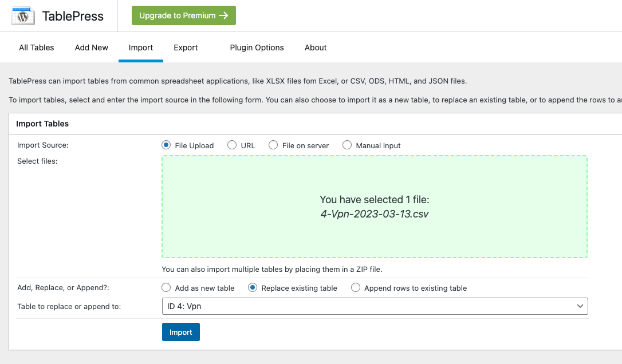Viewport: 622px width, 364px height.
Task: Open the About tab
Action: (316, 48)
